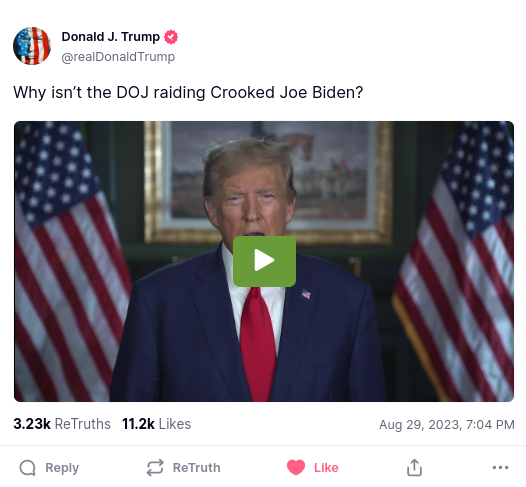Click the pink verified badge
526x487 pixels.
[x=171, y=37]
